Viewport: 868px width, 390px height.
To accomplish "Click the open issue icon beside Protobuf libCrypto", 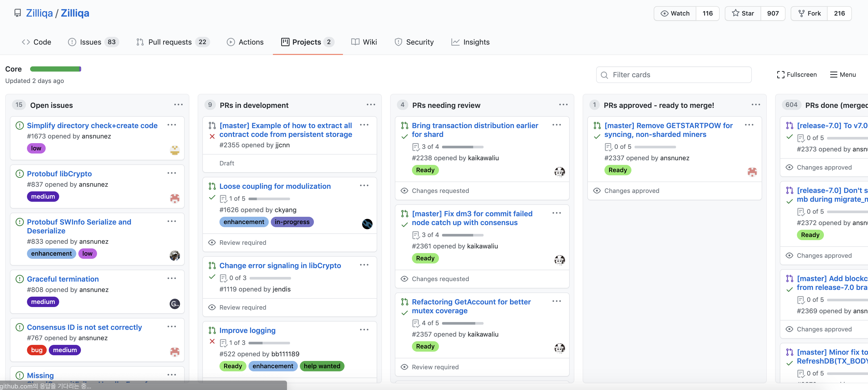I will point(20,174).
